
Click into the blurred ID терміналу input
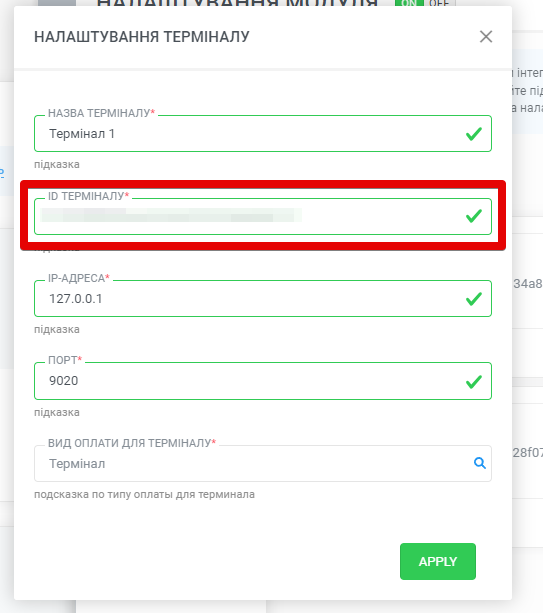[x=263, y=216]
